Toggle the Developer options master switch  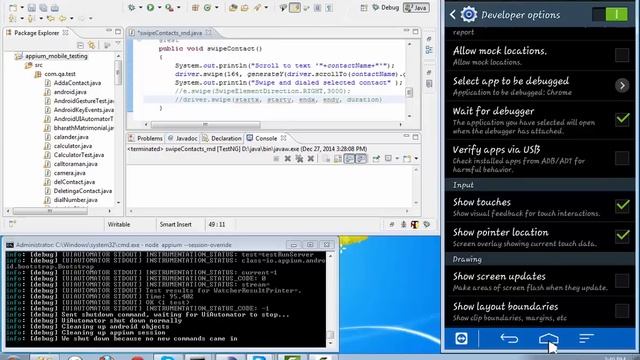611,15
